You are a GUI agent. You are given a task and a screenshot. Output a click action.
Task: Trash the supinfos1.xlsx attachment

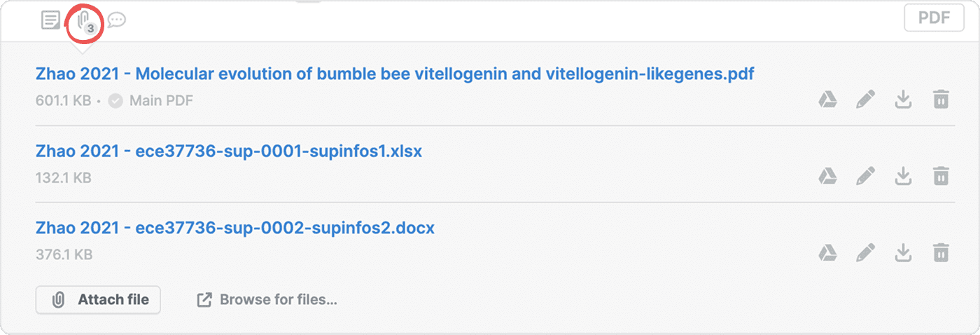pyautogui.click(x=941, y=176)
